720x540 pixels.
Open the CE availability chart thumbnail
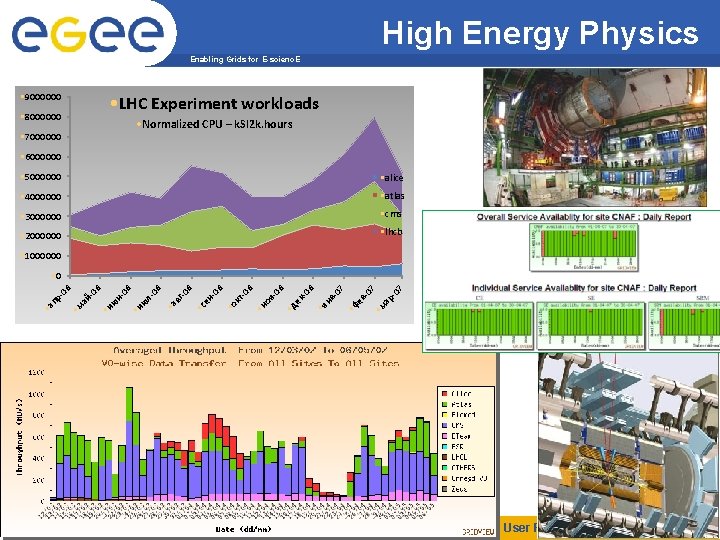(x=479, y=326)
